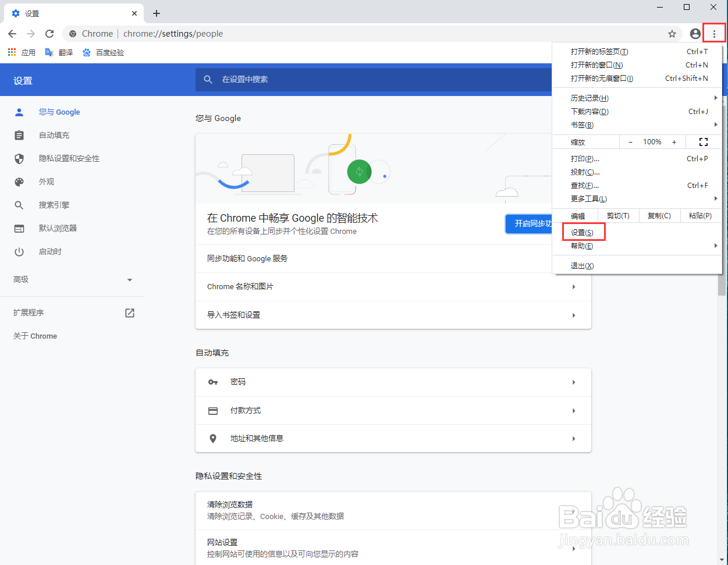Open 网站设置 row

pos(393,548)
